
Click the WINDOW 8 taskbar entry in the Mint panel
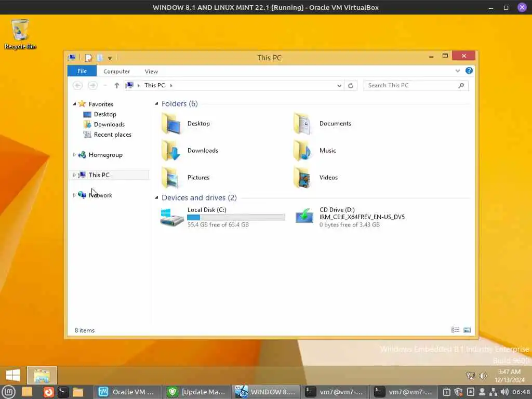(266, 392)
